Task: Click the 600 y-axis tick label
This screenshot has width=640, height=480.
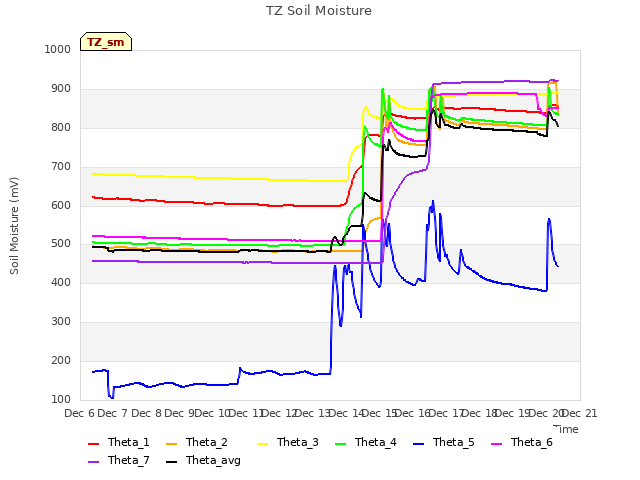Action: 61,205
